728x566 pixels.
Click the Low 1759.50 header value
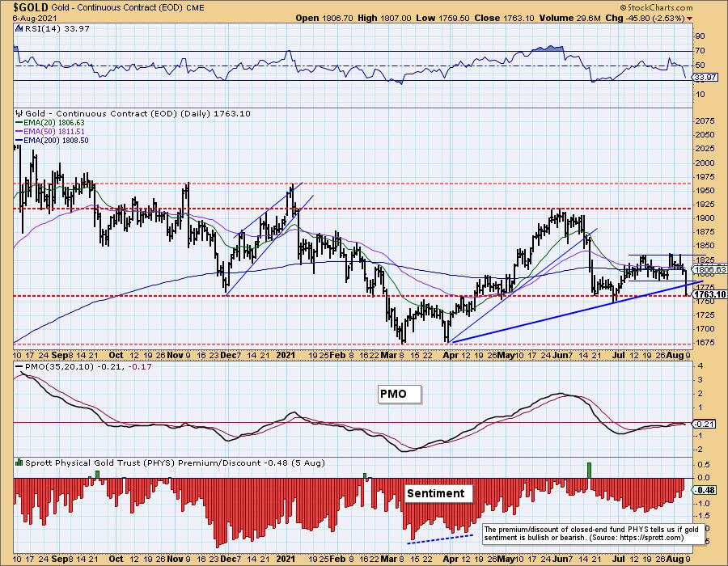tap(443, 18)
